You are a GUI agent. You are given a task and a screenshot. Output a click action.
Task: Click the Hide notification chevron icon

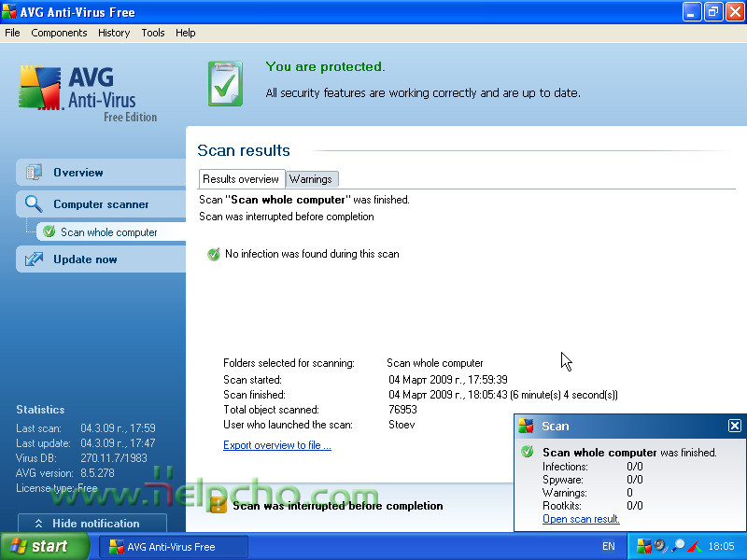38,524
